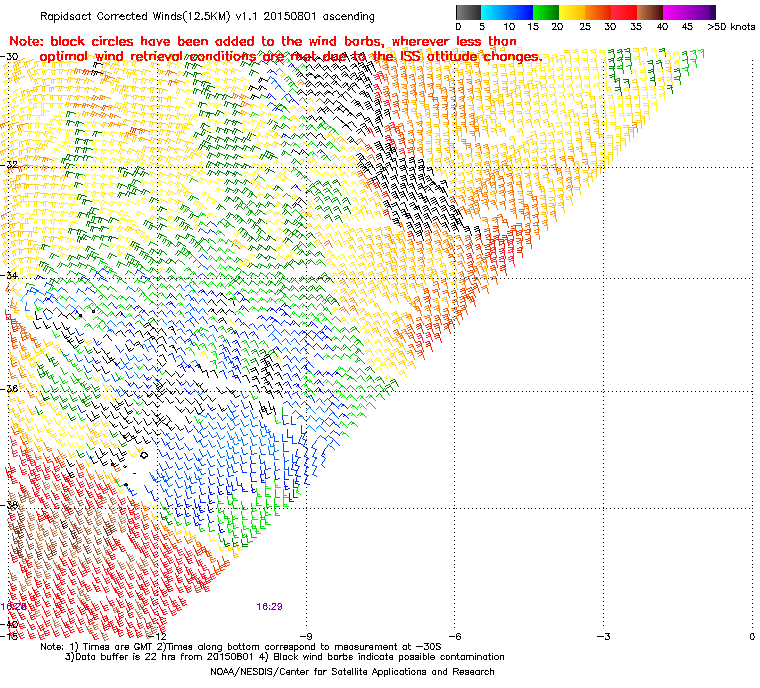The width and height of the screenshot is (760, 688).
Task: Click the '-38' latitude axis label
Action: 9,505
